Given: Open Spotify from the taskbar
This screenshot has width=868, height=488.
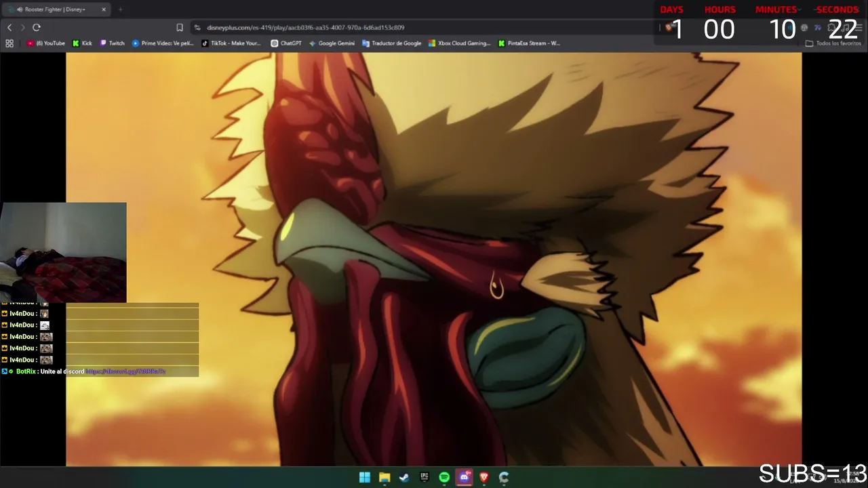Looking at the screenshot, I should 444,477.
